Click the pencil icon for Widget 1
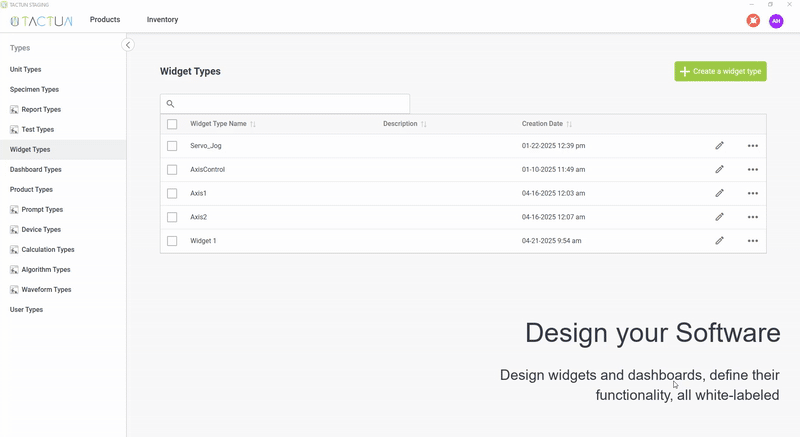This screenshot has width=800, height=437. pyautogui.click(x=719, y=241)
